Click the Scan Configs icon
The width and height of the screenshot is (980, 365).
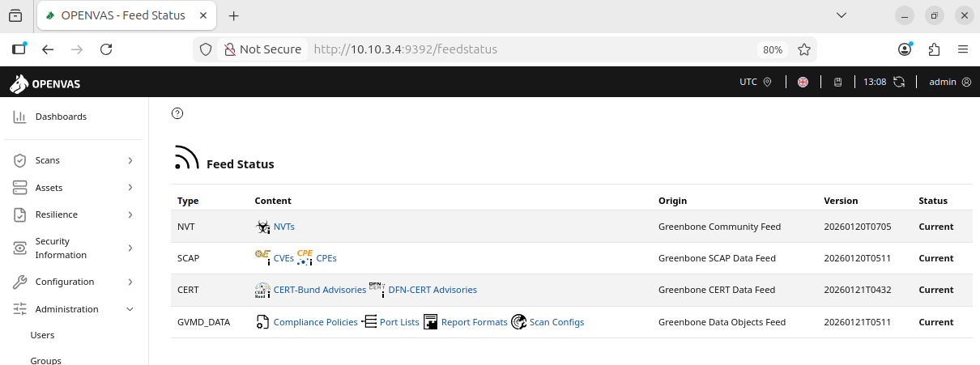[x=519, y=322]
